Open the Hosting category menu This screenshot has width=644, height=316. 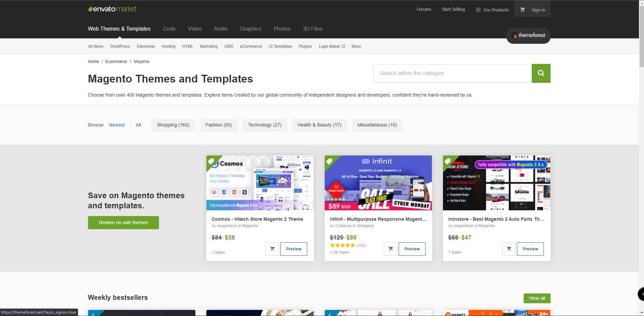pos(168,46)
